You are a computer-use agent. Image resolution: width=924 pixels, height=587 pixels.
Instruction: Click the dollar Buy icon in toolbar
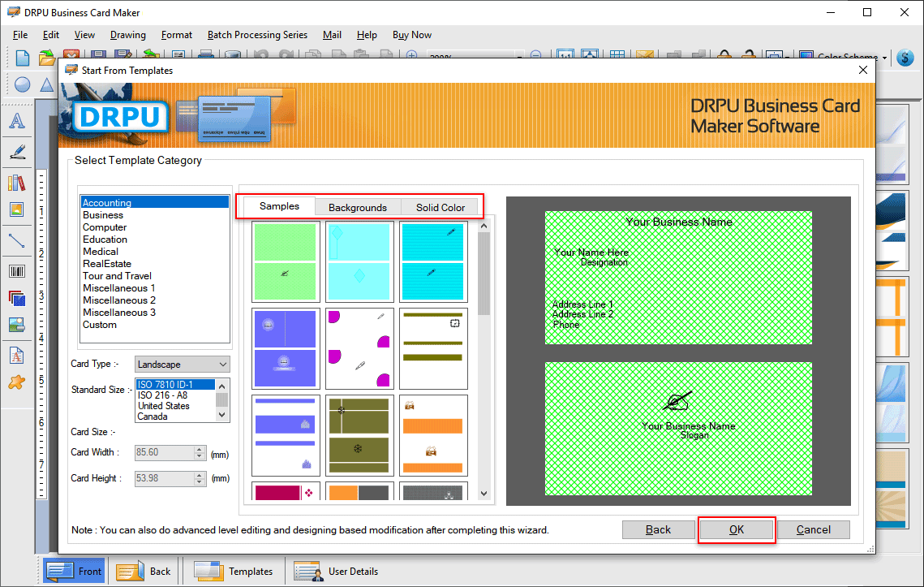pyautogui.click(x=905, y=58)
